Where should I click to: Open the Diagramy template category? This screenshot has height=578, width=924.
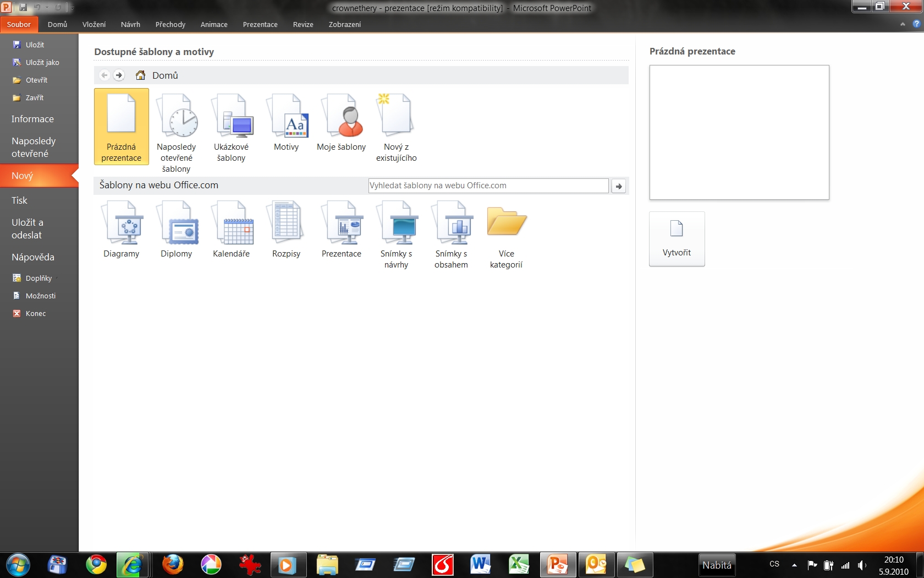(x=122, y=228)
